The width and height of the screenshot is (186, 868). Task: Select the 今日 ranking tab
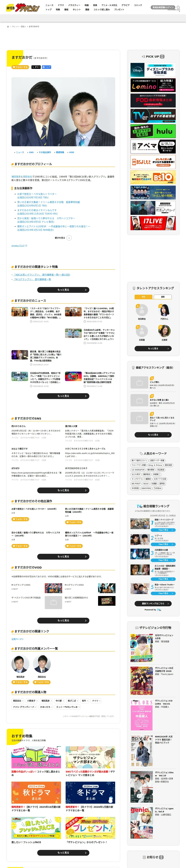pyautogui.click(x=143, y=297)
